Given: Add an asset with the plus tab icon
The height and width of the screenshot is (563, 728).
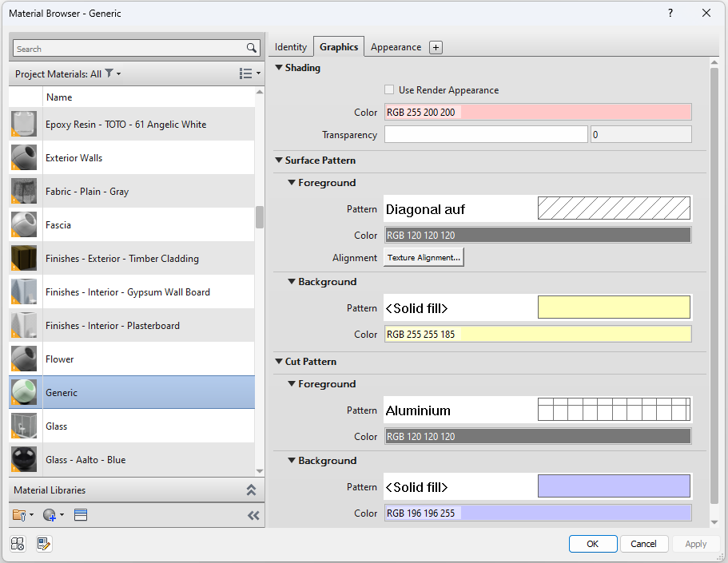Looking at the screenshot, I should coord(436,47).
